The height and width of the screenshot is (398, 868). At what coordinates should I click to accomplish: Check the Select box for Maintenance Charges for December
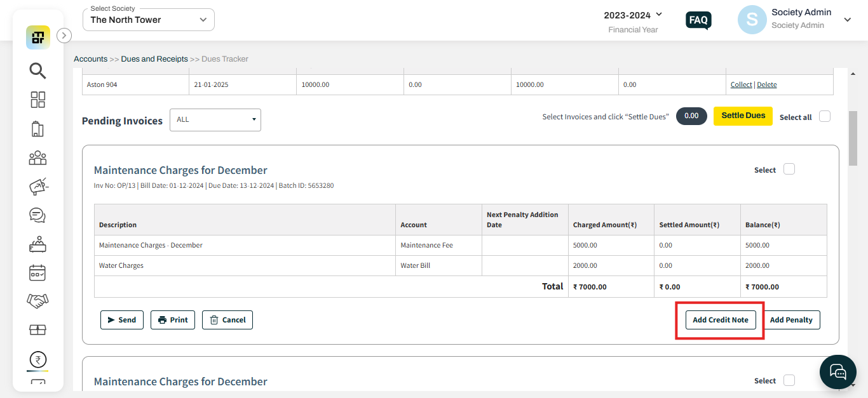pos(789,169)
